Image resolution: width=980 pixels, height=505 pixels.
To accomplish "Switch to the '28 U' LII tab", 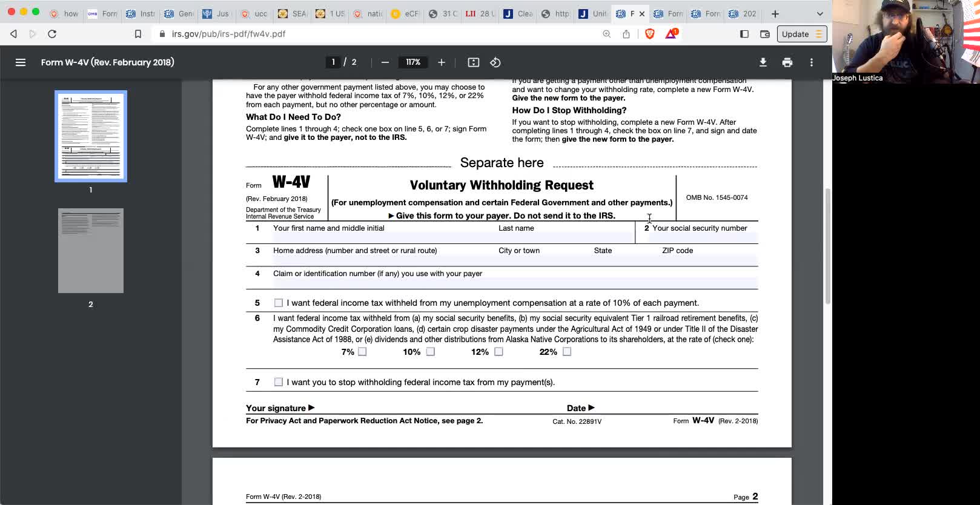I will click(x=481, y=13).
